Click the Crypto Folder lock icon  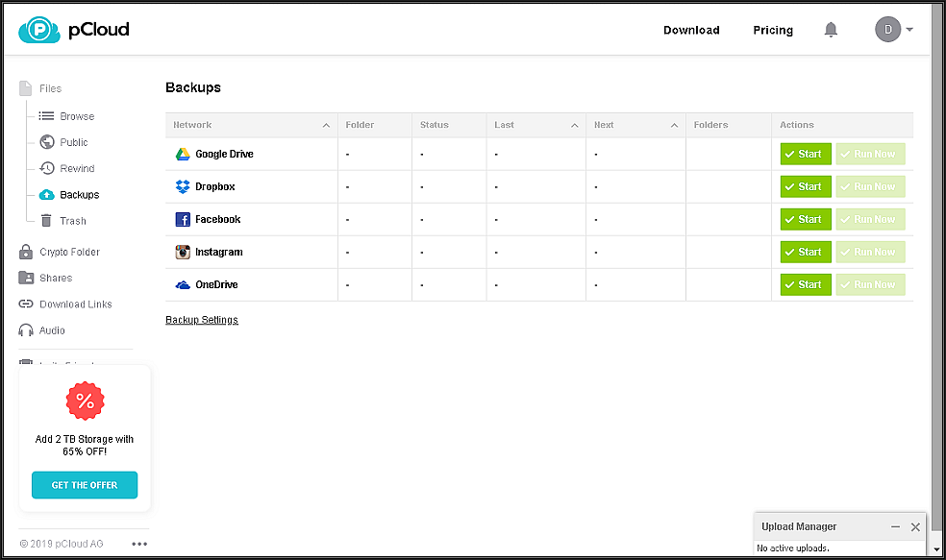[x=26, y=252]
